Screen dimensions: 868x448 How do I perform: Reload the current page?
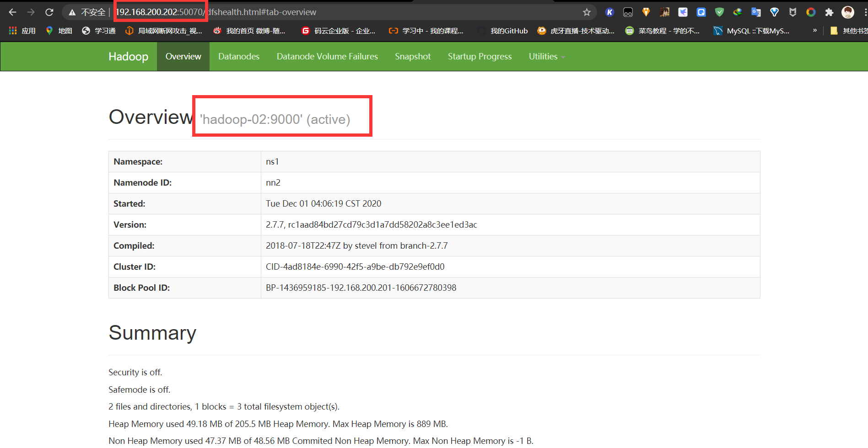point(49,12)
